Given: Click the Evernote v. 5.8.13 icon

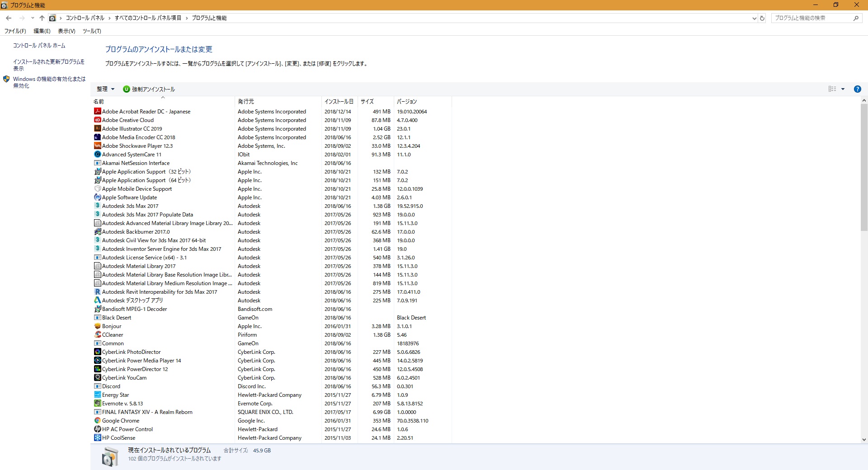Looking at the screenshot, I should point(97,403).
